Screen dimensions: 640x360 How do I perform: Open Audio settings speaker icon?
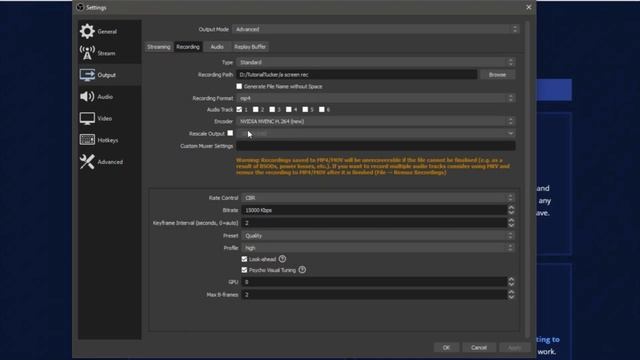87,97
